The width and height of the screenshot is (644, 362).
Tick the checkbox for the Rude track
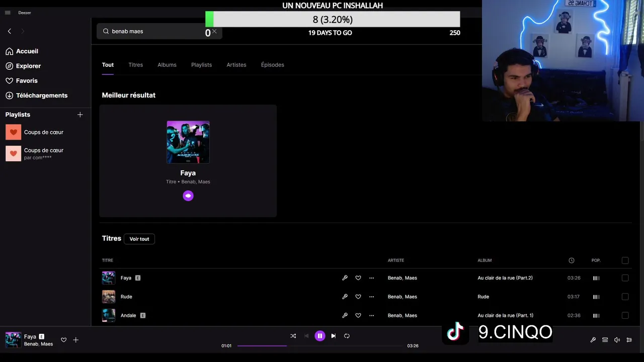[x=625, y=297]
